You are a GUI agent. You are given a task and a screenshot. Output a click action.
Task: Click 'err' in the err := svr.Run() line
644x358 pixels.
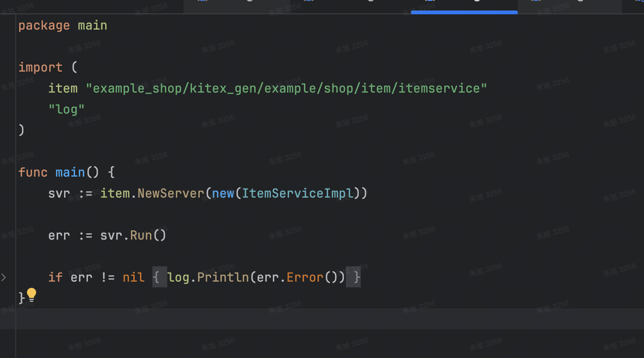pyautogui.click(x=59, y=235)
